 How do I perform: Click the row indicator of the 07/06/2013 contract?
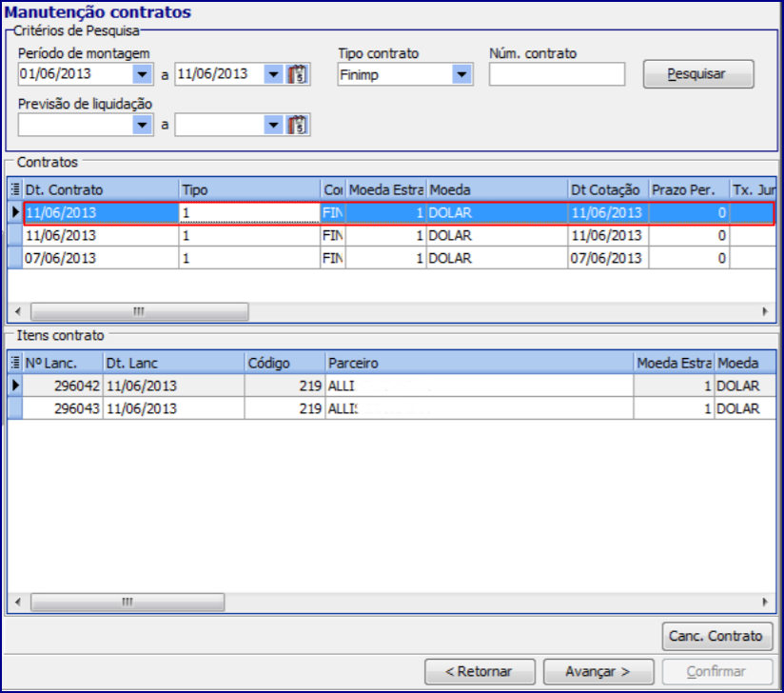(x=15, y=258)
